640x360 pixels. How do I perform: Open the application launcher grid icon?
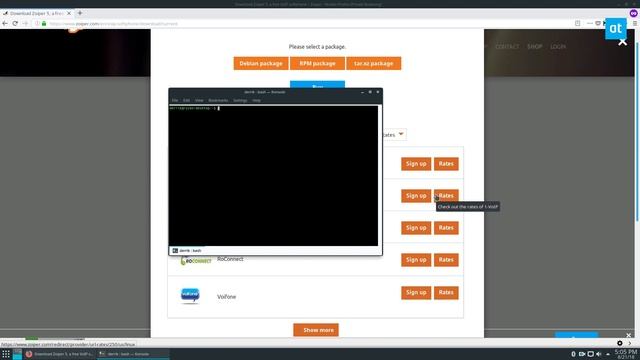[x=6, y=354]
